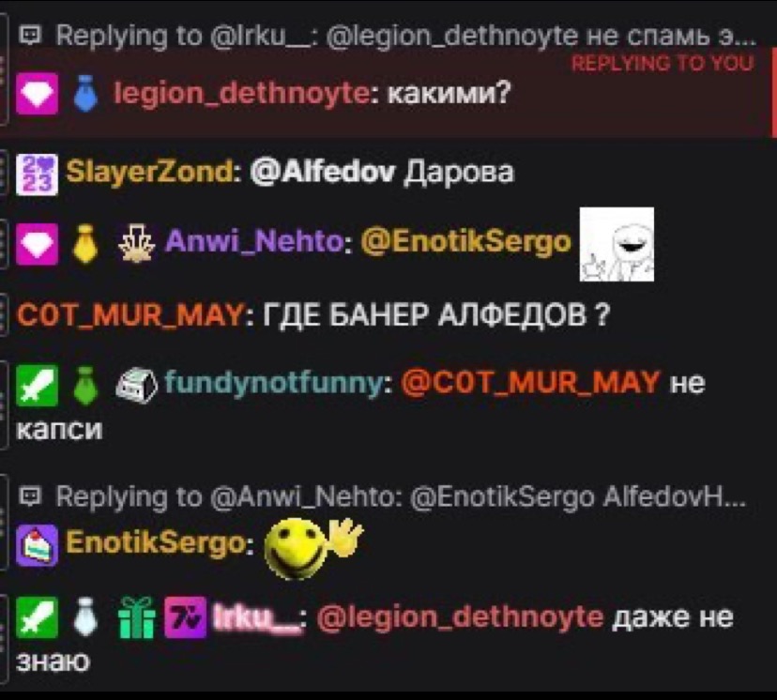Click @COT_MUR_MAY mention in fundynotfunny's reply
The width and height of the screenshot is (777, 700).
tap(531, 383)
